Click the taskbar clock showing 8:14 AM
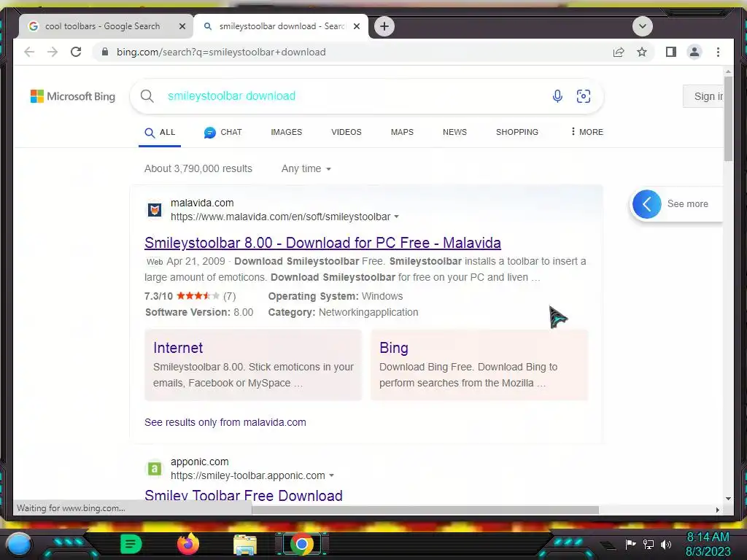 (x=708, y=544)
